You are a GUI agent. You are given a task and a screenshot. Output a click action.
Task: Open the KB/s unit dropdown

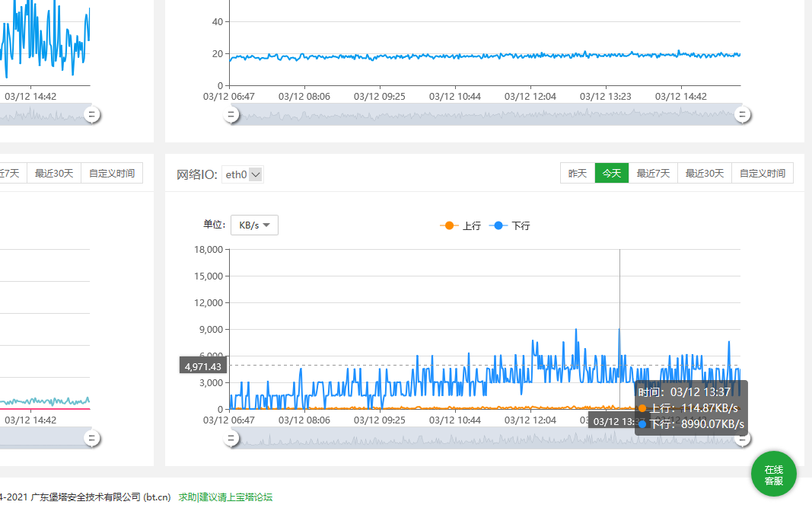254,225
